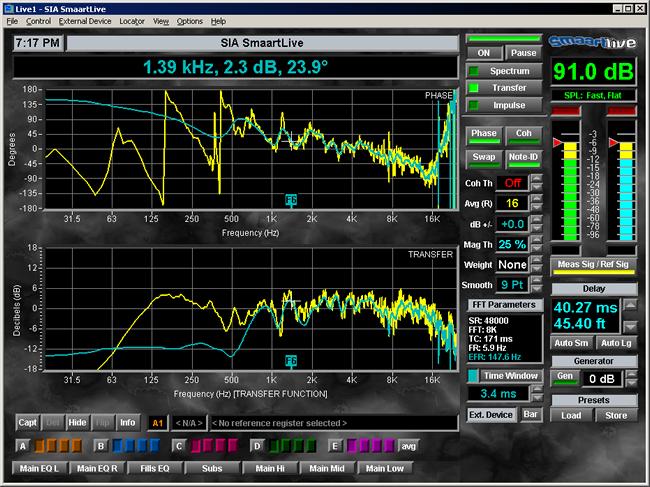
Task: Toggle the Coh coherence trace
Action: [x=523, y=135]
